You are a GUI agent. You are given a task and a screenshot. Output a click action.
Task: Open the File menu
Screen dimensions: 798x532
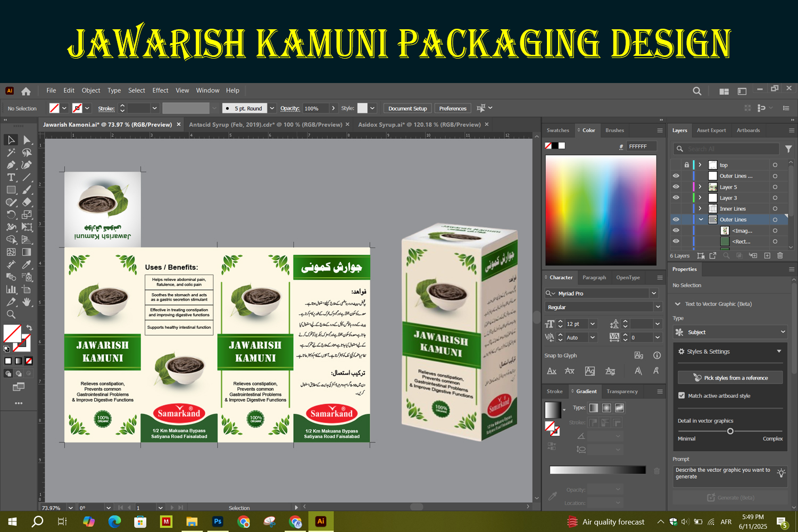[51, 90]
